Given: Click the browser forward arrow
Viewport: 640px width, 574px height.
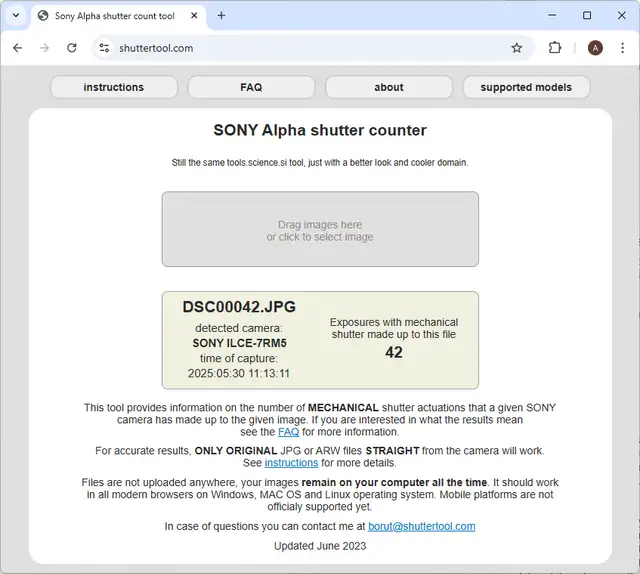Looking at the screenshot, I should click(x=44, y=48).
